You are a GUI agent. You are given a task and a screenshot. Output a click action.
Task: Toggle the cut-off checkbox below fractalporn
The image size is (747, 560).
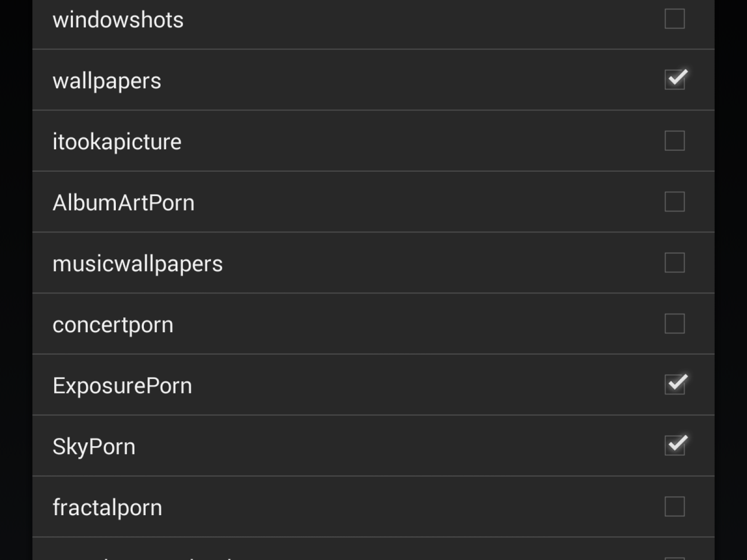pyautogui.click(x=674, y=557)
